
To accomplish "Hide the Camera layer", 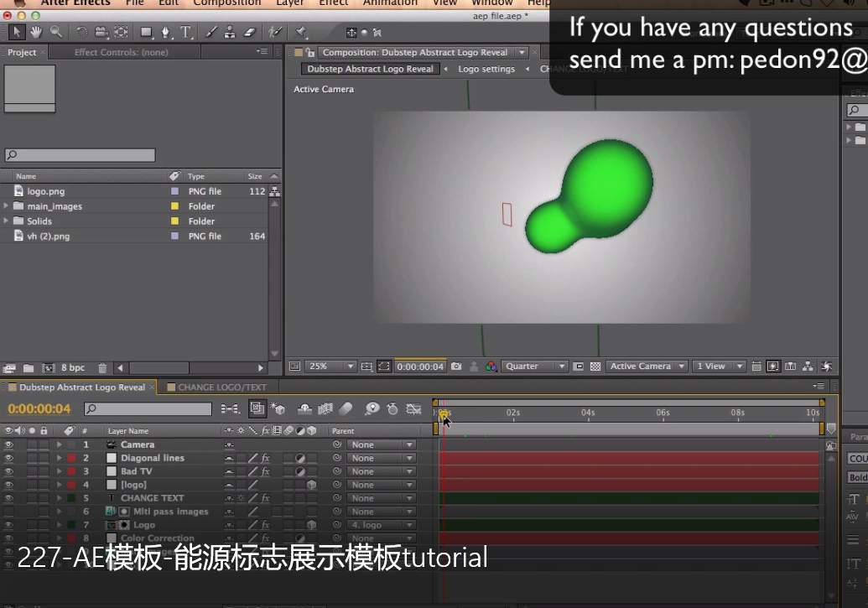I will [8, 444].
